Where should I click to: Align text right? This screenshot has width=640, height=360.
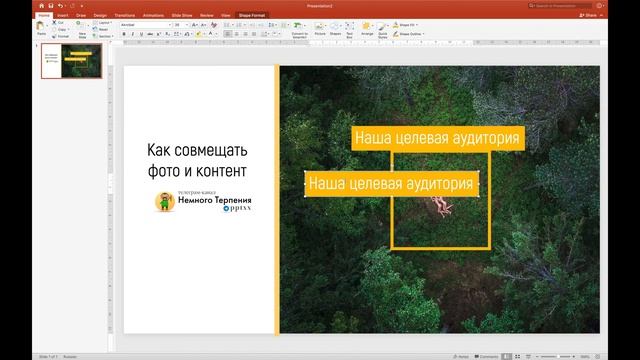[x=245, y=34]
